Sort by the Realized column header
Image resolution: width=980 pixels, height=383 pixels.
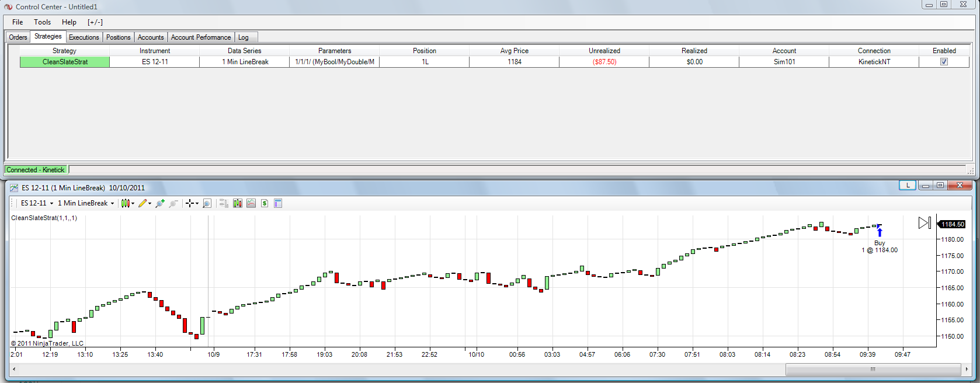point(694,51)
